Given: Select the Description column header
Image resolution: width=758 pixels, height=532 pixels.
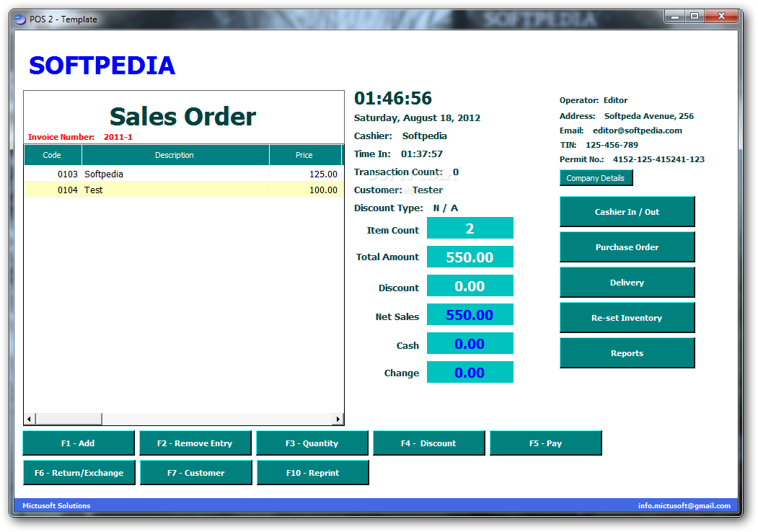Looking at the screenshot, I should point(175,155).
